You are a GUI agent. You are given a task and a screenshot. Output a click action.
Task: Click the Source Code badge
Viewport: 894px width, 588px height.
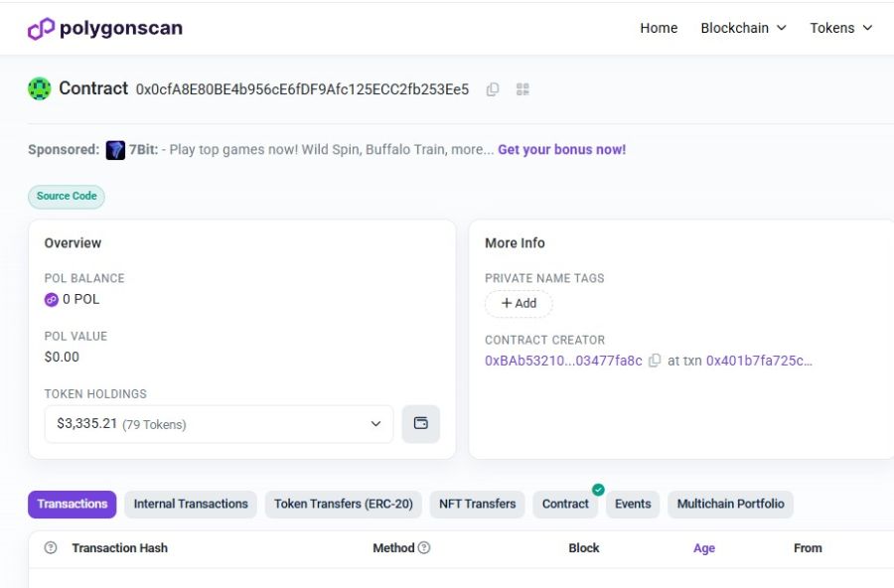[x=67, y=197]
